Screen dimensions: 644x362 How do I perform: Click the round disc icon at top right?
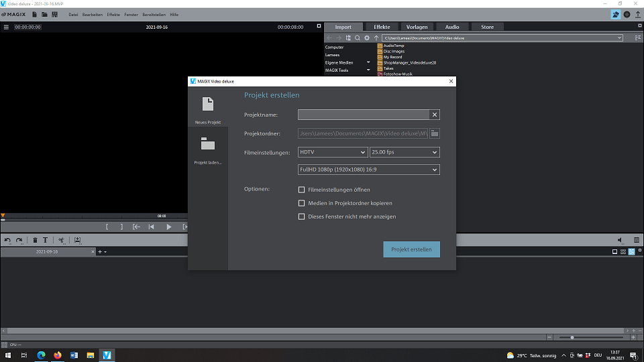pyautogui.click(x=627, y=14)
